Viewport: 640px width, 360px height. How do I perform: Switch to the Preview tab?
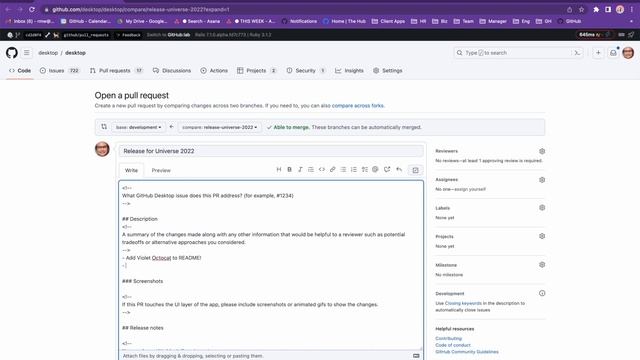click(161, 170)
